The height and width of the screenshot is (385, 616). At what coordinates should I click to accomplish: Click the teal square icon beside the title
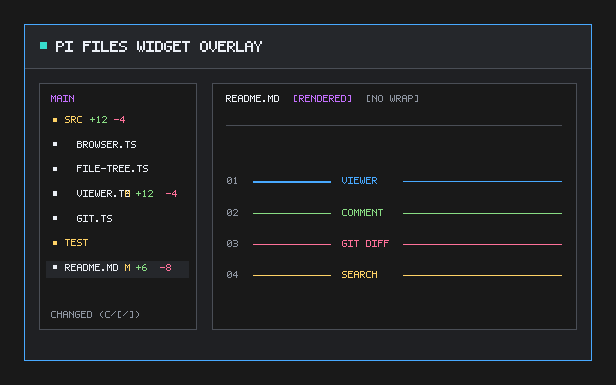click(x=44, y=46)
